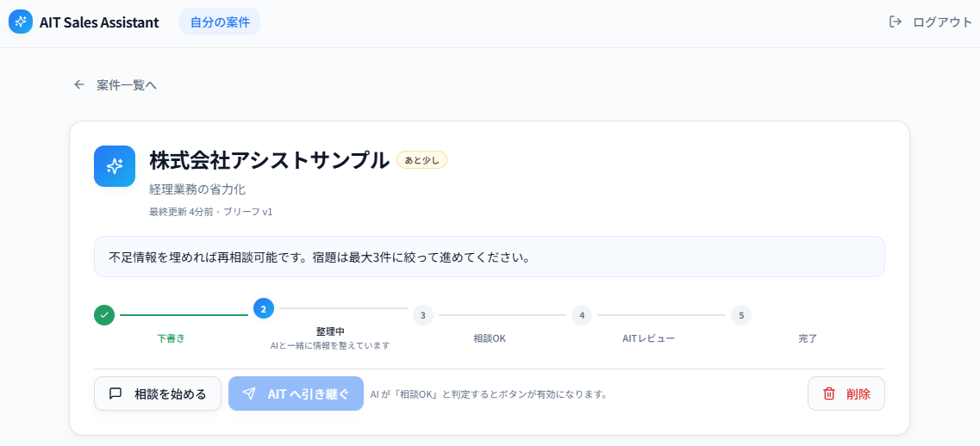Click the AITへ引き継ぐ handoff button

(x=296, y=393)
